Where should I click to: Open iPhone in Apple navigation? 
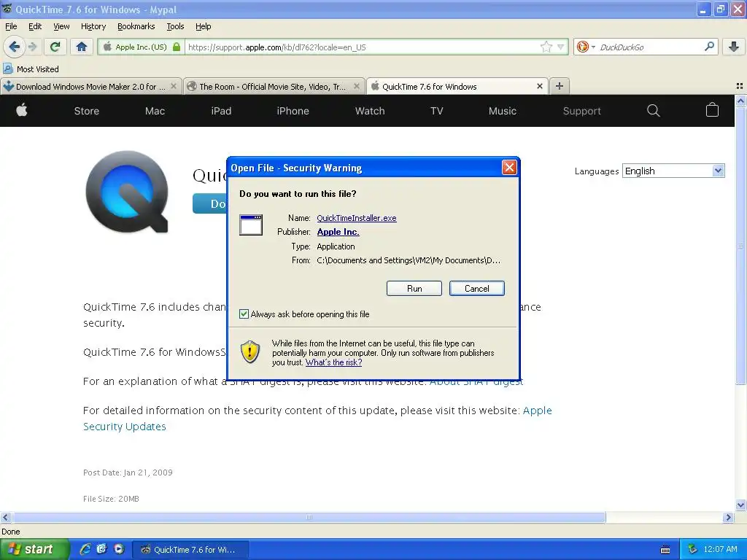[x=293, y=111]
